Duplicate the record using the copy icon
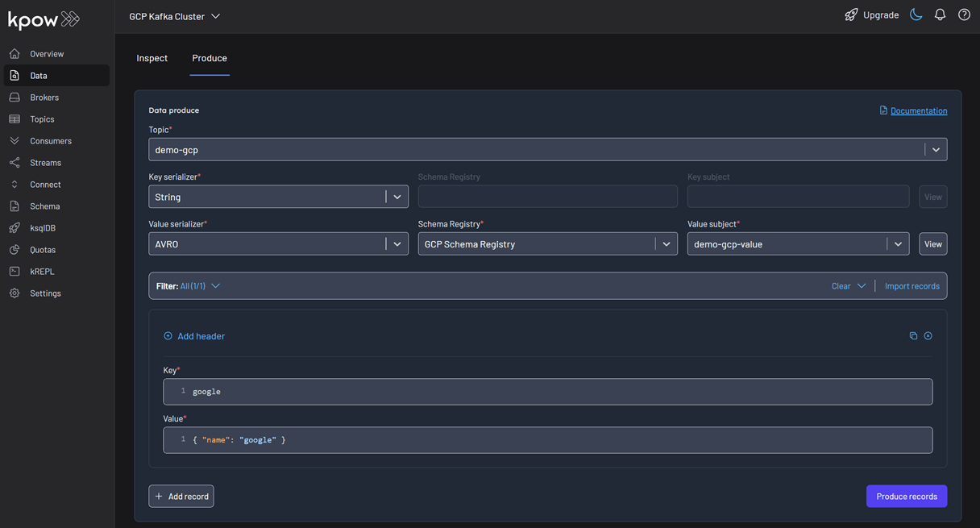 pyautogui.click(x=913, y=335)
